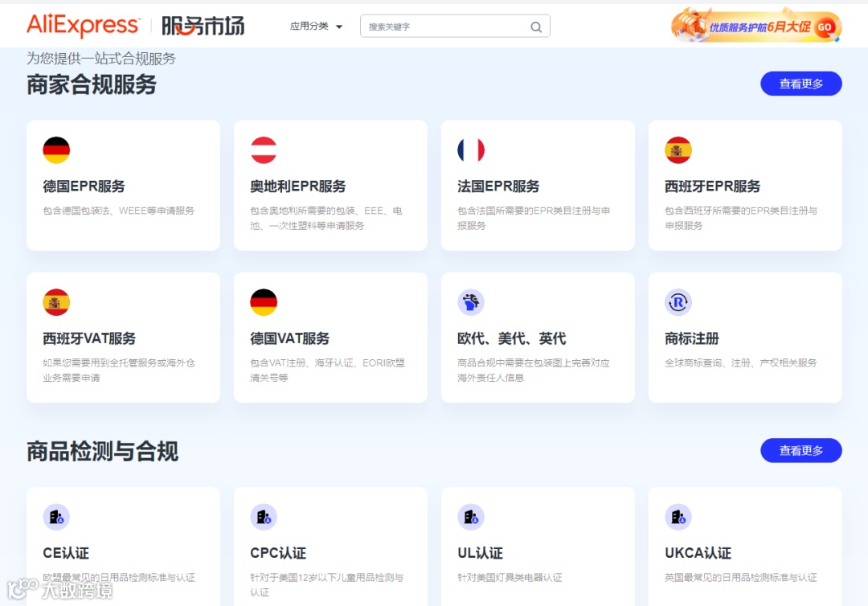This screenshot has width=868, height=606.
Task: Click 查看更多 beside 商品检测与合规
Action: point(801,451)
